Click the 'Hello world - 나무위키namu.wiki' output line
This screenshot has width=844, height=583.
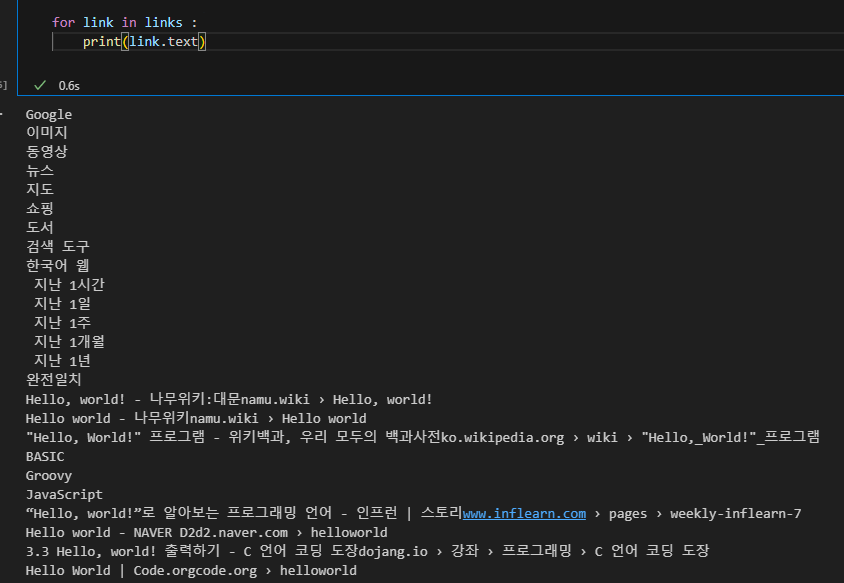pos(196,418)
